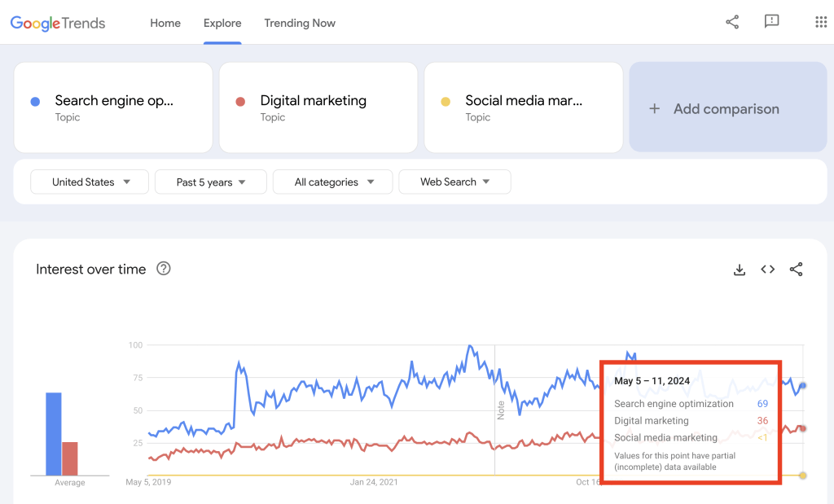Go to the Home tab
Screen dimensions: 834x504
[x=165, y=23]
